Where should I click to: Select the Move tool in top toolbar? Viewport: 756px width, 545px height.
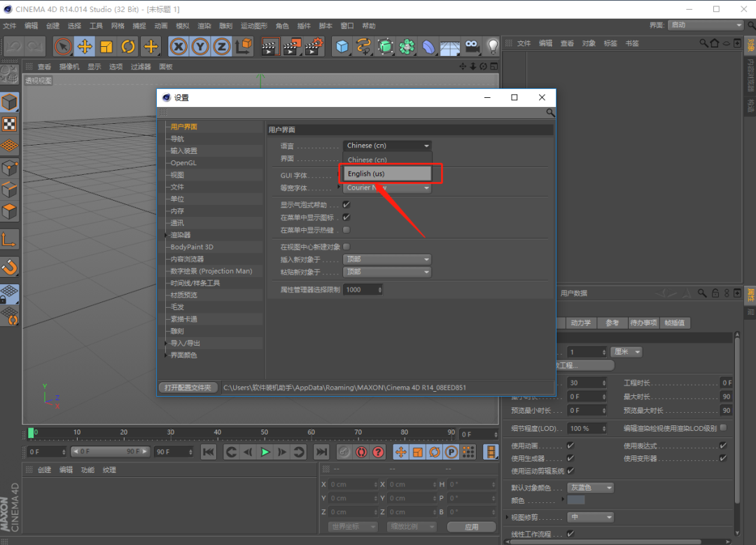[85, 47]
